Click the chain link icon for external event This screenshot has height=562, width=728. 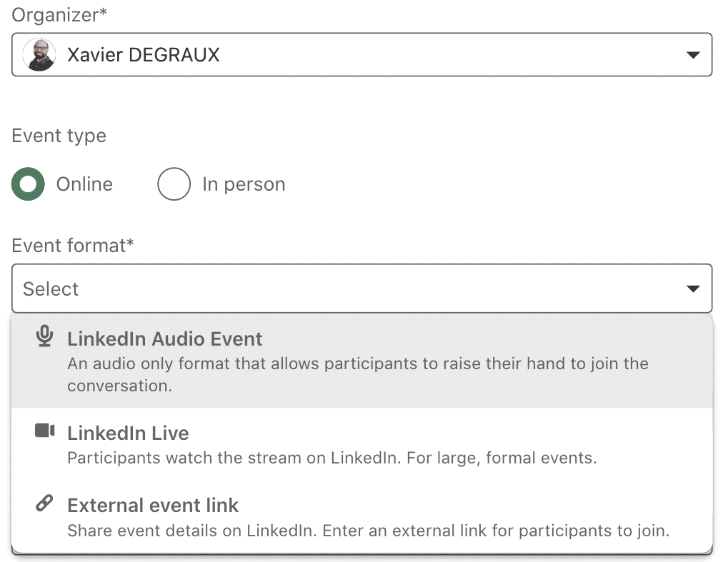click(x=44, y=504)
